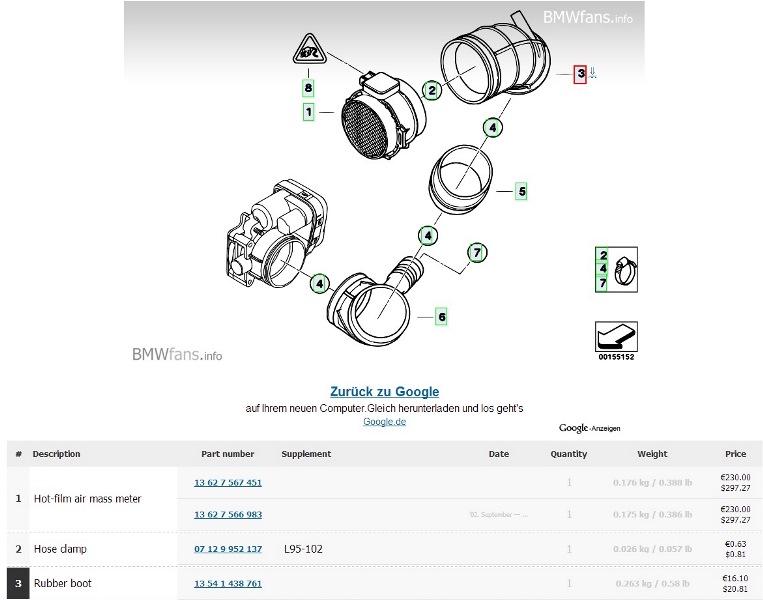Click callout number 5 beside the sleeve

(522, 191)
